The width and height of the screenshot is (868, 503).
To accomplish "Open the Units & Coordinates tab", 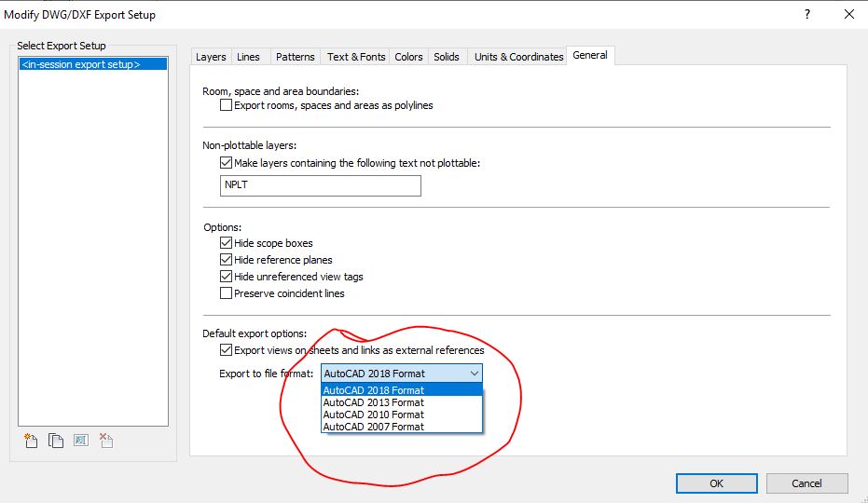I will [x=518, y=57].
